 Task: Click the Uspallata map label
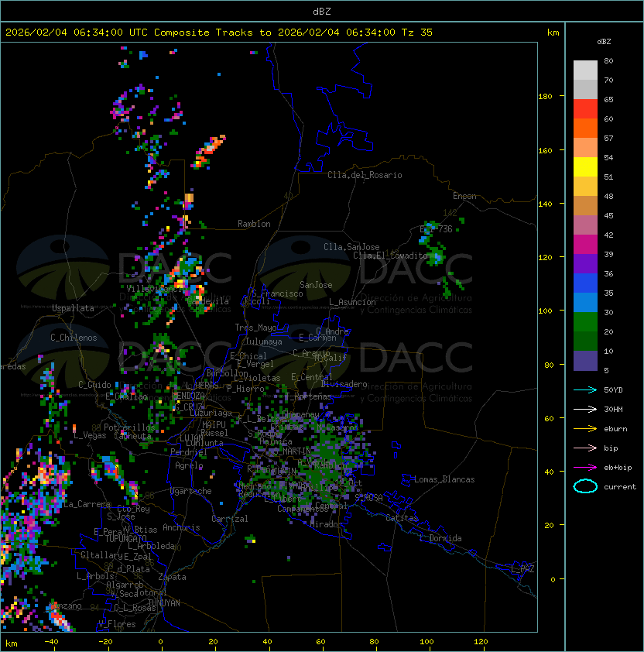tap(73, 308)
